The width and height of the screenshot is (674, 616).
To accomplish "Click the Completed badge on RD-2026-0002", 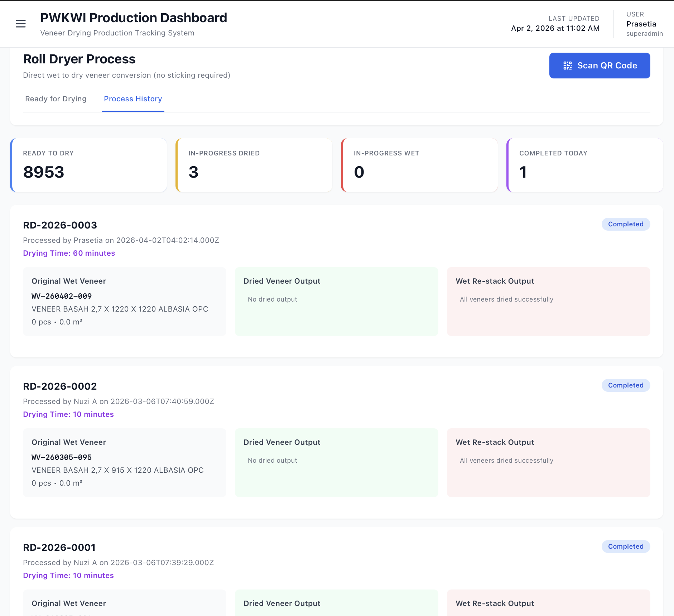I will click(x=626, y=385).
